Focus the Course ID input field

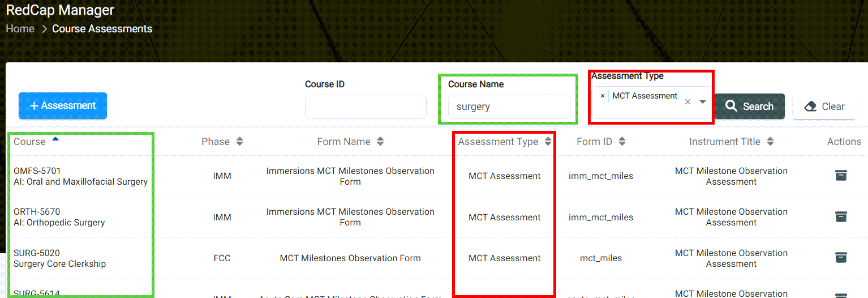(366, 107)
